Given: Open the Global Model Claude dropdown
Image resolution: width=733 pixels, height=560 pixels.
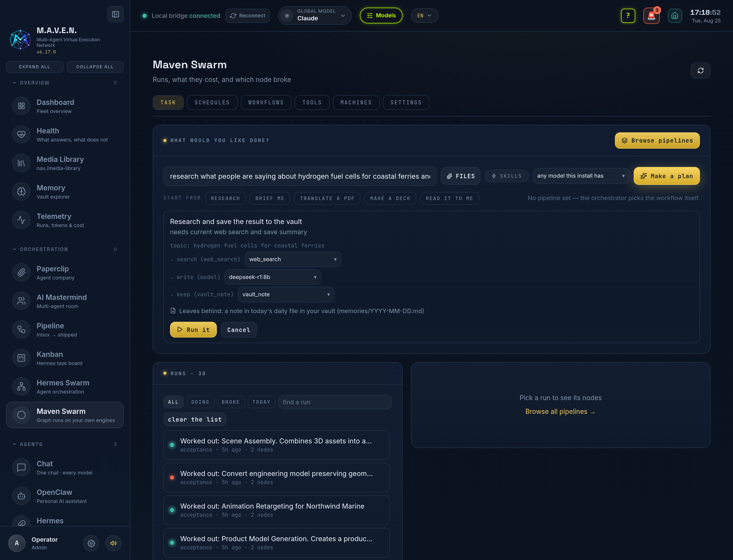Looking at the screenshot, I should [314, 15].
